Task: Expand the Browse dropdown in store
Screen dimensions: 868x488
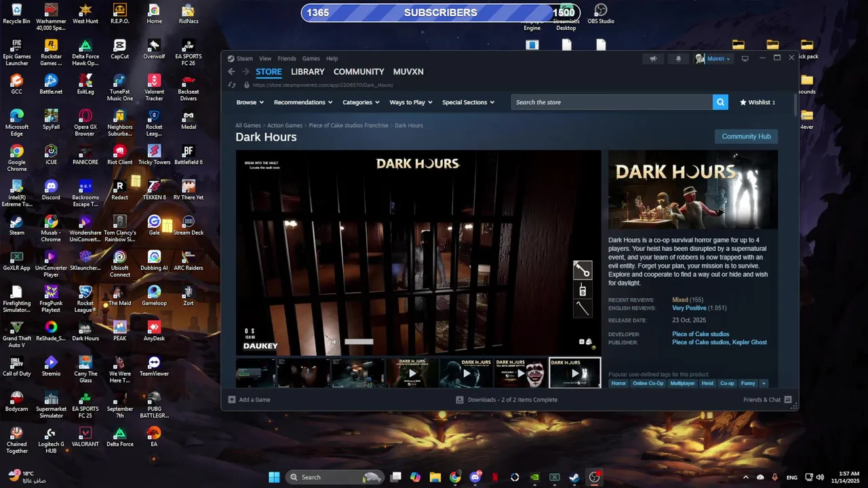Action: point(250,102)
